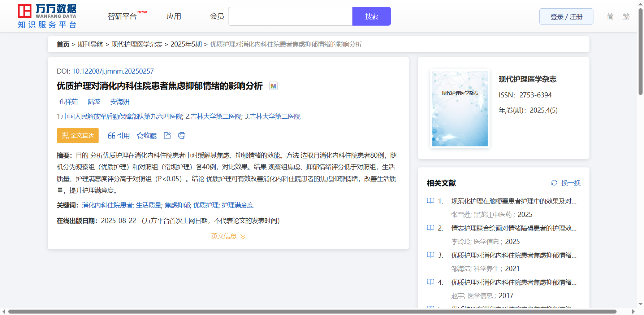The height and width of the screenshot is (315, 644).
Task: Click the journal cover thumbnail
Action: tap(460, 109)
